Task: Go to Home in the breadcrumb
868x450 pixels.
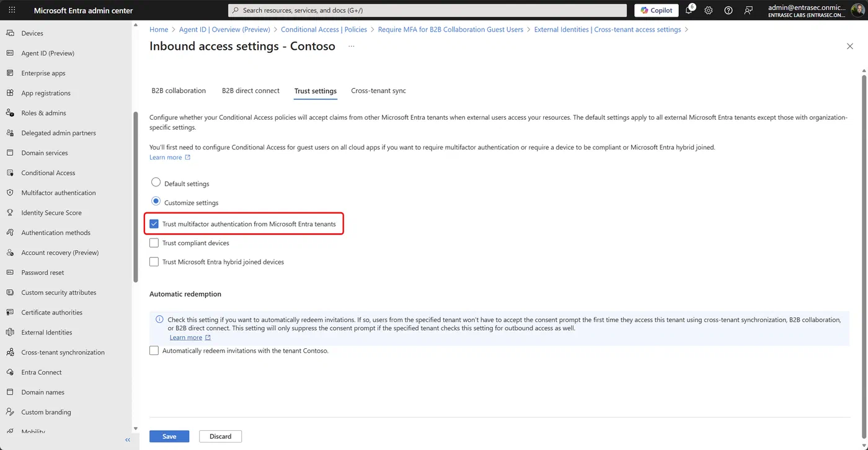Action: [x=159, y=29]
